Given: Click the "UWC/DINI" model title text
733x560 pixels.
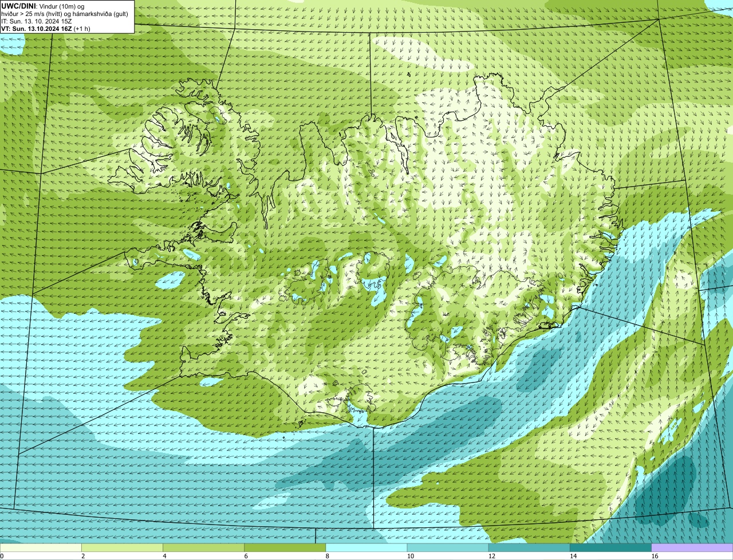Looking at the screenshot, I should (x=18, y=6).
